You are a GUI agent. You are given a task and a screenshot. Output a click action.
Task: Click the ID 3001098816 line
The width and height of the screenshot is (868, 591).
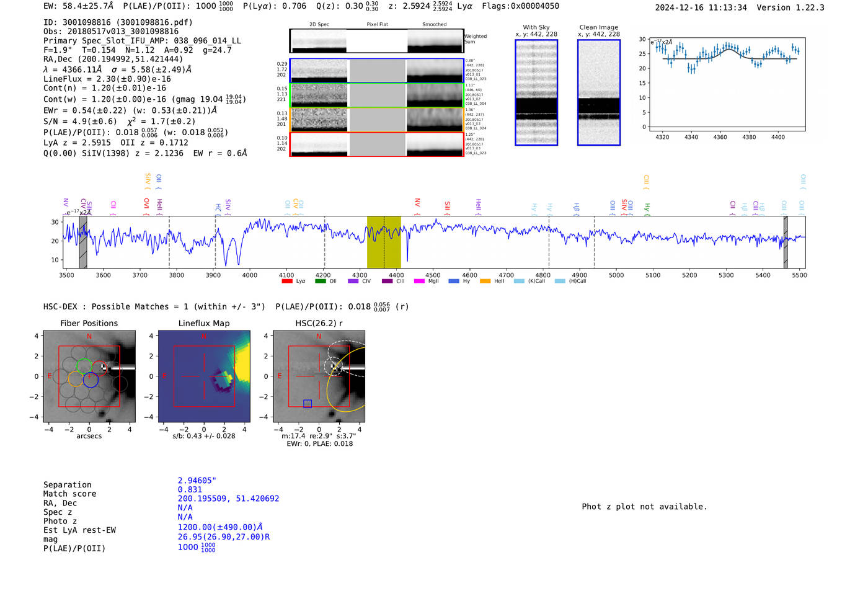tap(118, 22)
